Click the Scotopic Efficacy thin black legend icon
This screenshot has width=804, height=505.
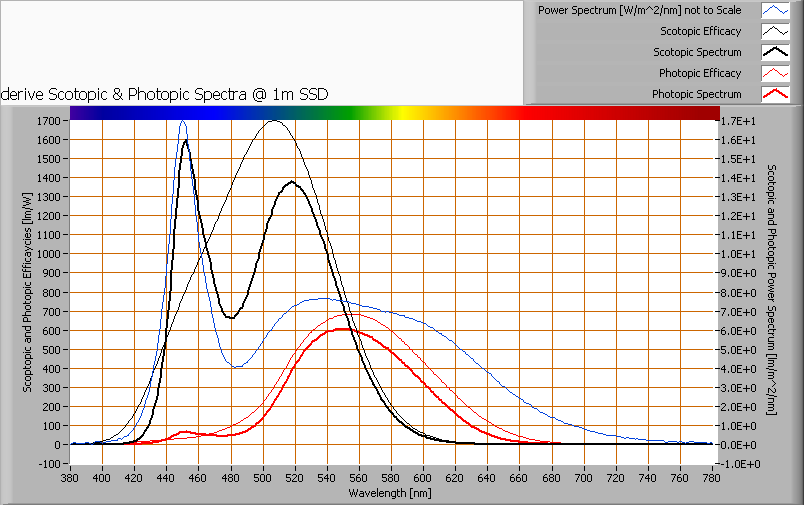[x=776, y=31]
